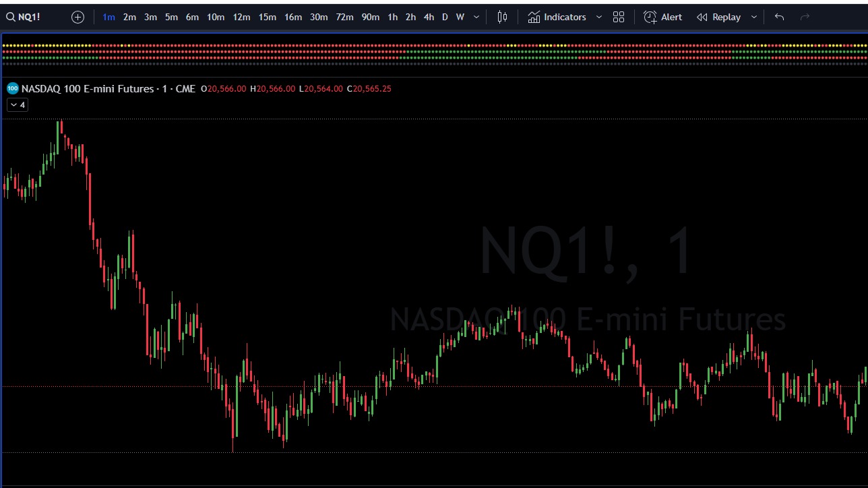Open the candlestick chart type menu

tap(502, 17)
